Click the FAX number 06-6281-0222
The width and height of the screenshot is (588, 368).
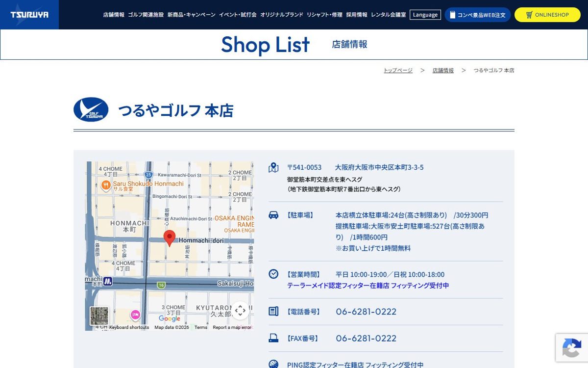pos(366,338)
